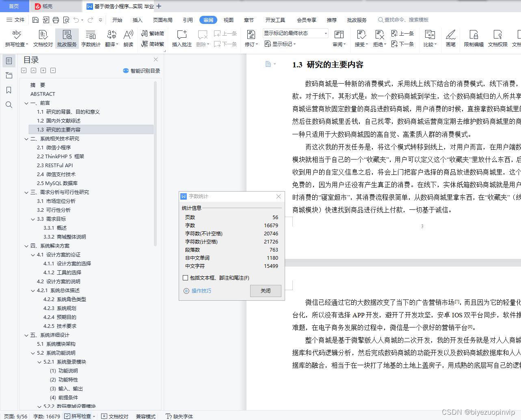The height and width of the screenshot is (420, 521).
Task: Open the search icon in left sidebar
Action: click(x=9, y=105)
